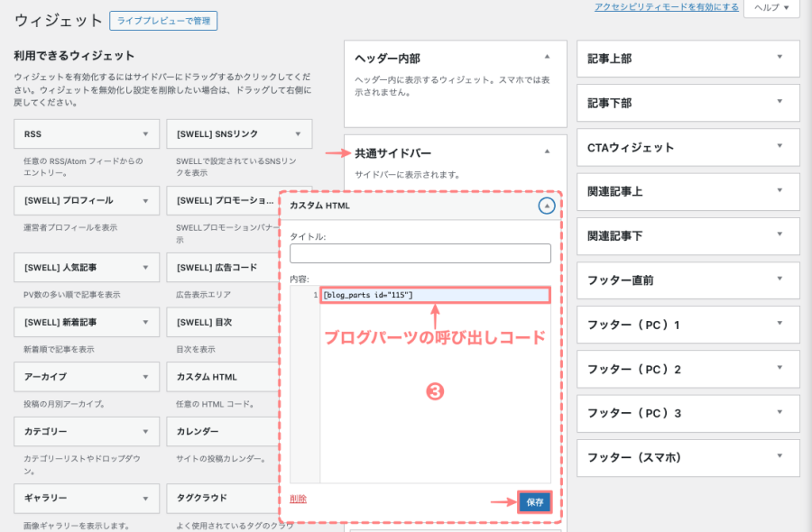Collapse the 共通サイドバー widget area
The width and height of the screenshot is (812, 532).
[546, 151]
